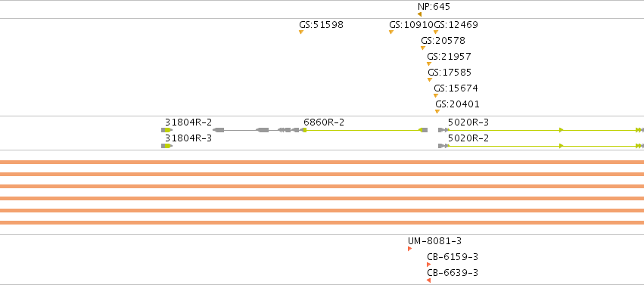Click the GS:51598 label text
This screenshot has width=644, height=285.
click(x=321, y=25)
